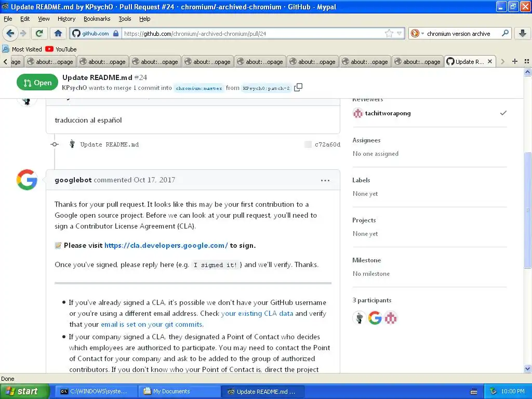Image resolution: width=532 pixels, height=399 pixels.
Task: Click the commit author avatar
Action: tap(72, 144)
